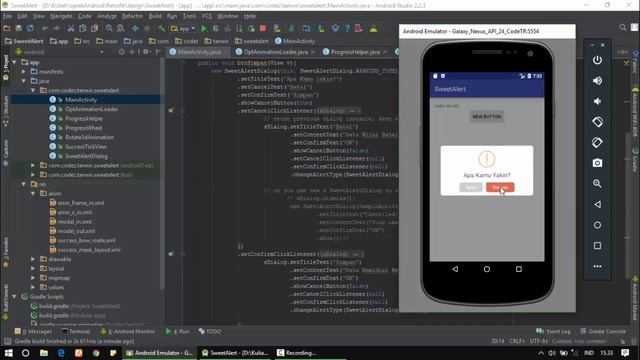This screenshot has height=360, width=640.
Task: Tap NEW BUTTON in the emulator app
Action: coord(487,116)
